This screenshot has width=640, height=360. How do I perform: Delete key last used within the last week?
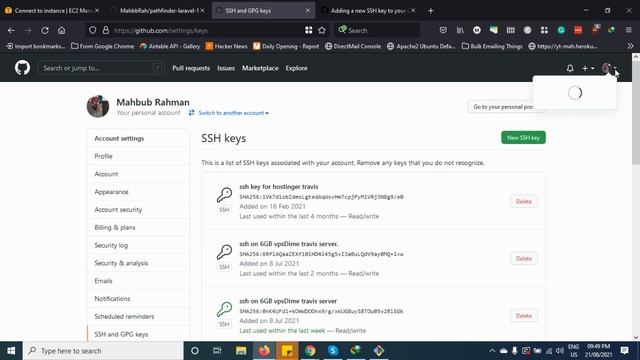click(x=524, y=316)
